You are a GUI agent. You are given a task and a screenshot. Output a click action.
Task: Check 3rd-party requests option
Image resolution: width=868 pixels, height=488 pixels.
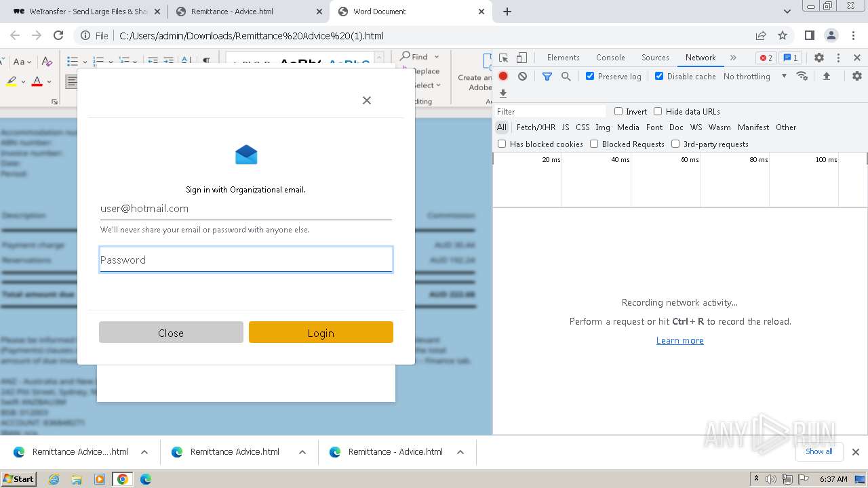pyautogui.click(x=675, y=144)
